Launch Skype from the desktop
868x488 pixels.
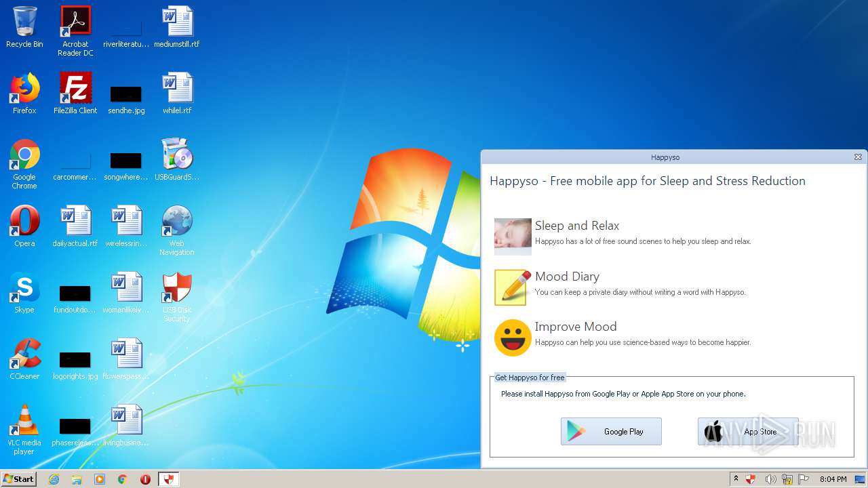click(x=24, y=293)
